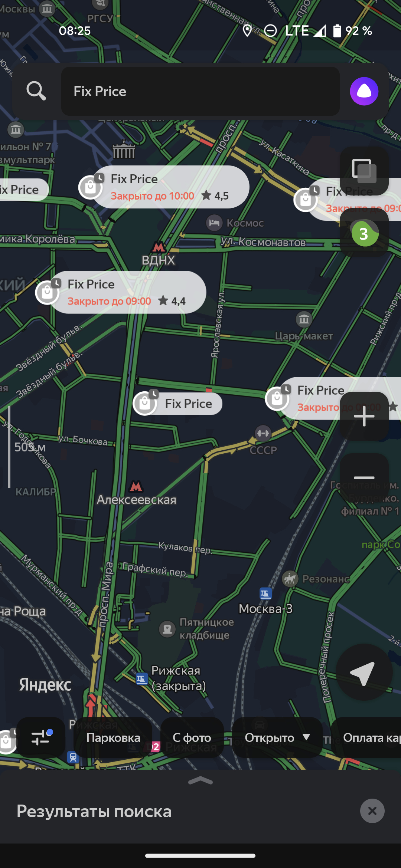Expand the search results panel chevron

coord(200,781)
